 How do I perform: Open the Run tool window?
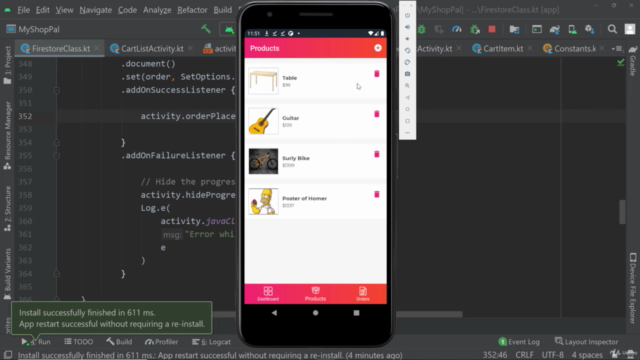click(x=36, y=342)
